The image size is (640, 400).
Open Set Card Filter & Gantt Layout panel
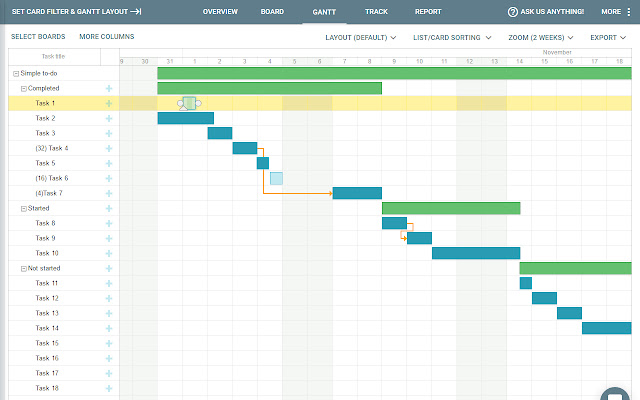[76, 12]
